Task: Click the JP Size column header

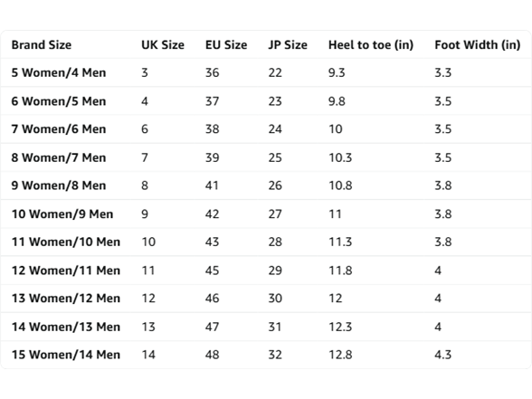Action: [x=288, y=45]
